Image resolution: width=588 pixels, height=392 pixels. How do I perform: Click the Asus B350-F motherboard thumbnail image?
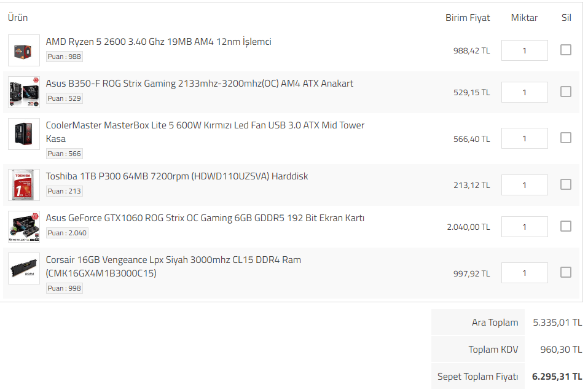coord(24,92)
